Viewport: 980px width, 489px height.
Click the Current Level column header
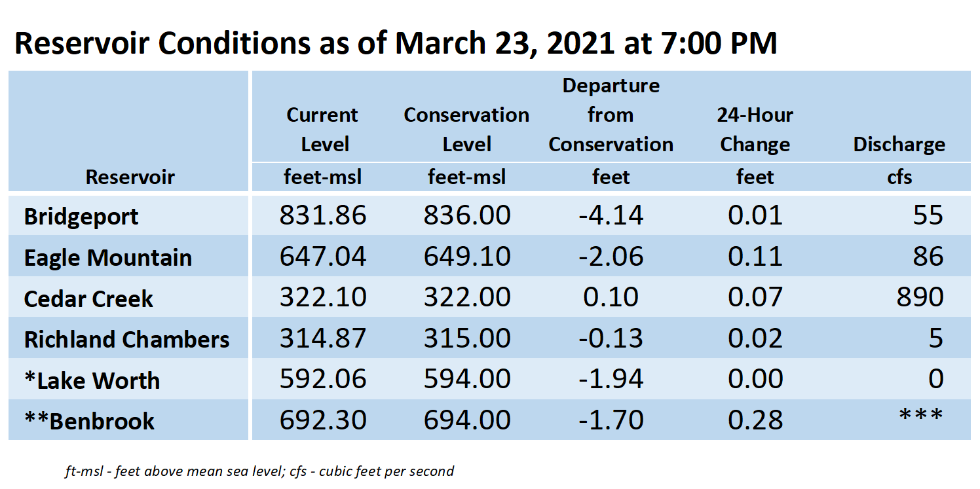(323, 130)
